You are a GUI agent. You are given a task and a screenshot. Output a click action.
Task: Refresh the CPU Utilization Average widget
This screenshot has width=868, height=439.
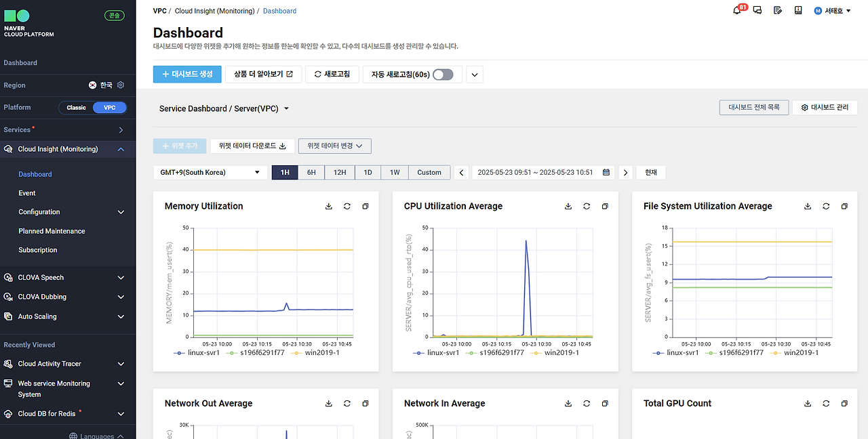587,206
